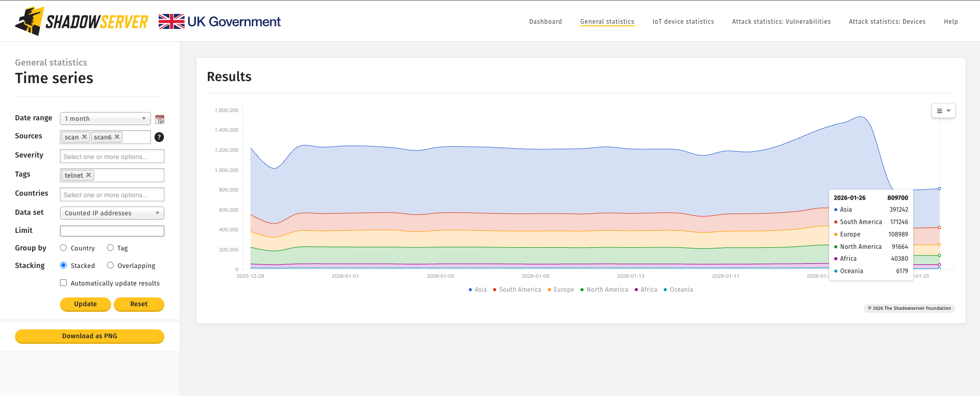Toggle South America series in legend
The width and height of the screenshot is (980, 396).
click(517, 290)
